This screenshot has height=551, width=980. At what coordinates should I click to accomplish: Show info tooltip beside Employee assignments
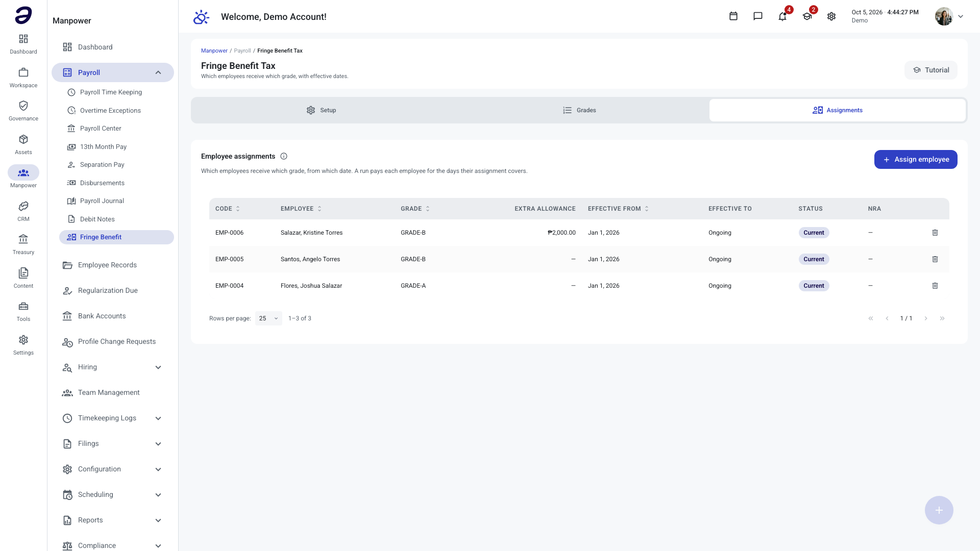coord(284,156)
